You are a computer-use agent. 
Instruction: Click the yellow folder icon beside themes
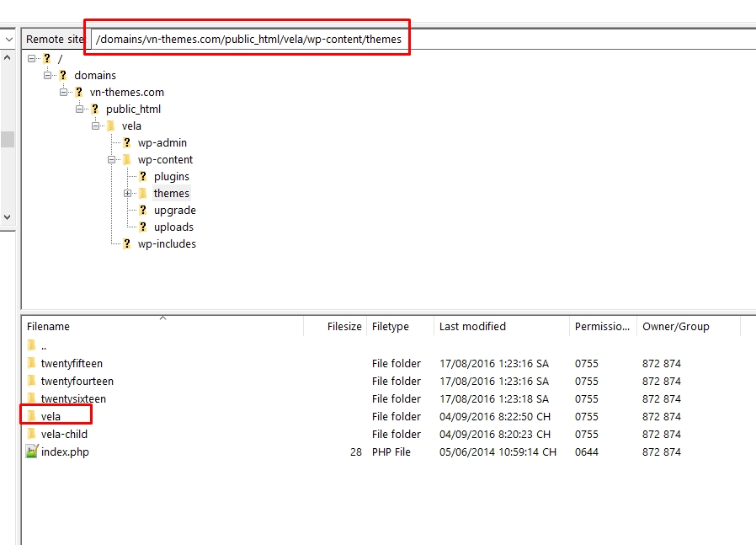[x=142, y=193]
